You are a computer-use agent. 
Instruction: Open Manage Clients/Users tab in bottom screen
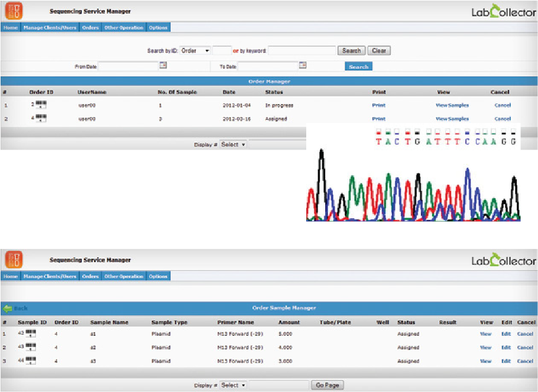(x=50, y=276)
